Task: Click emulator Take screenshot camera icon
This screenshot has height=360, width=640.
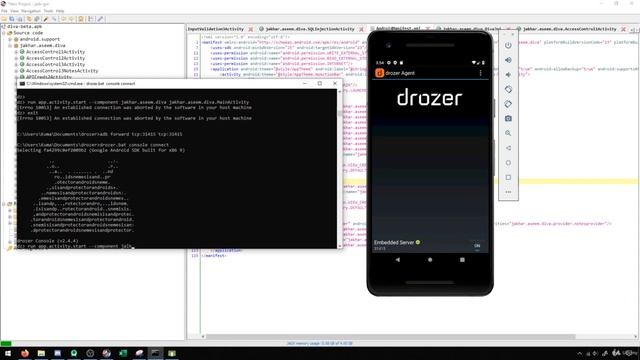Action: [x=508, y=118]
